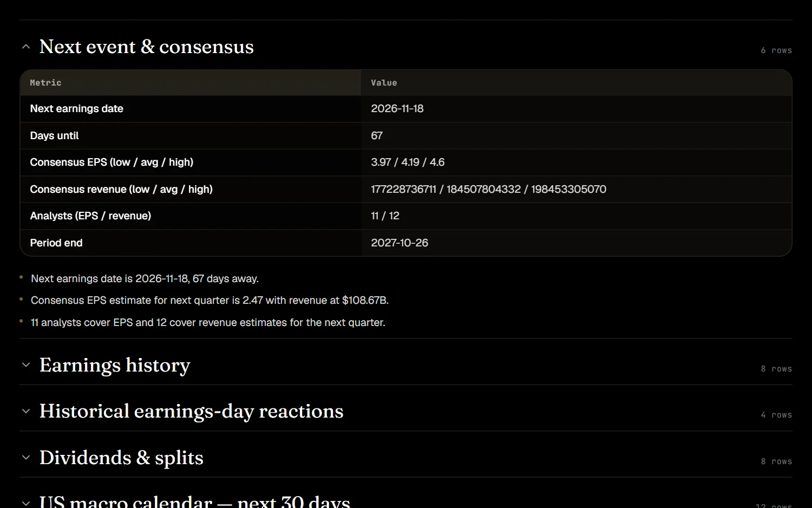Click the Dividends & splits 8 rows count
The image size is (812, 508).
(776, 461)
